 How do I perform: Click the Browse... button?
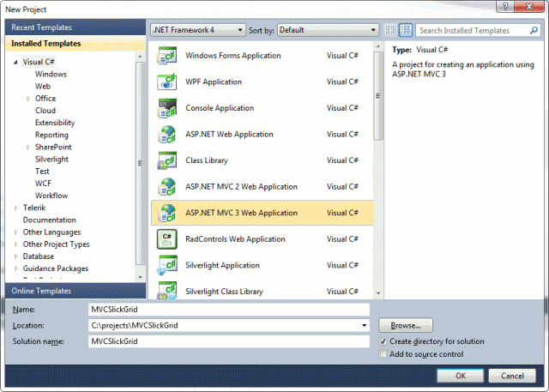click(x=406, y=325)
